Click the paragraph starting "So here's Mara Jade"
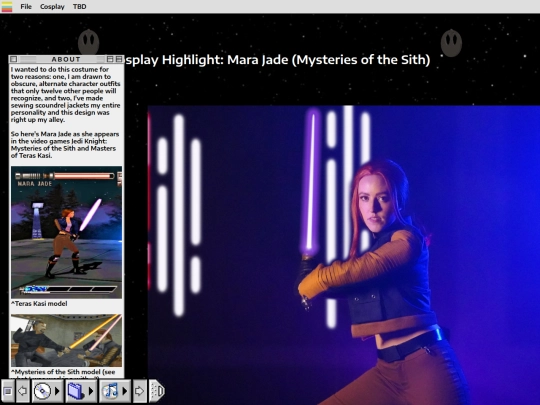This screenshot has width=540, height=405. click(65, 145)
